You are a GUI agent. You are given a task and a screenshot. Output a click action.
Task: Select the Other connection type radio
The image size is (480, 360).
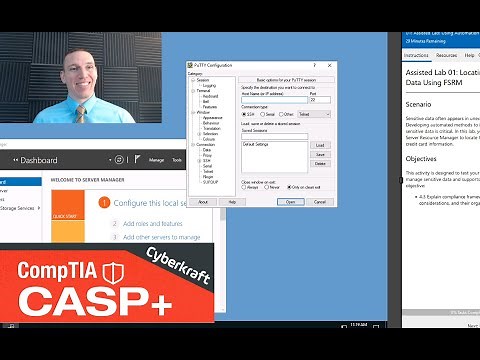pos(281,114)
